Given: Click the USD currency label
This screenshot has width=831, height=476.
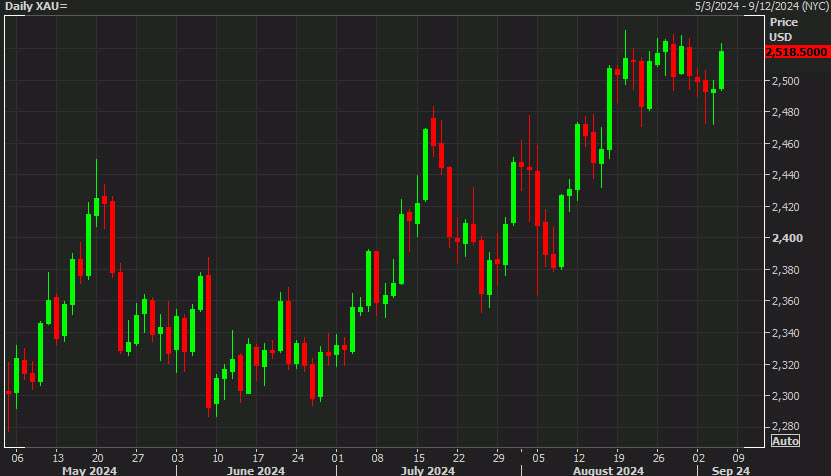Looking at the screenshot, I should click(x=781, y=37).
